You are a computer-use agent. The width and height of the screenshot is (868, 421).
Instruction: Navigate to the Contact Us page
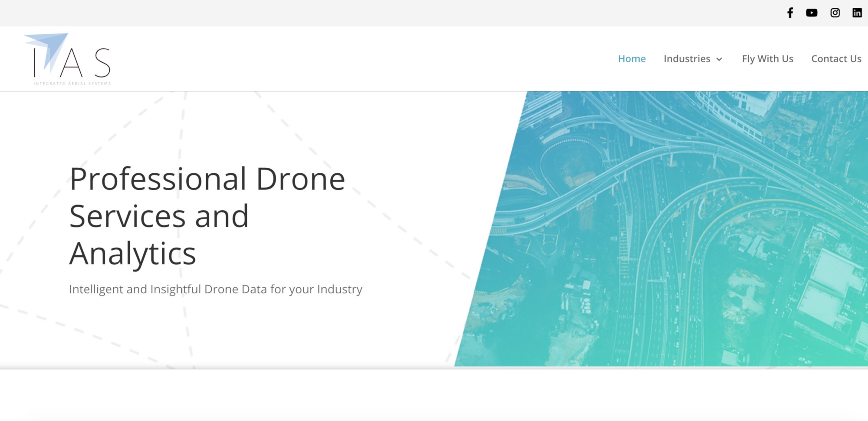click(x=836, y=59)
